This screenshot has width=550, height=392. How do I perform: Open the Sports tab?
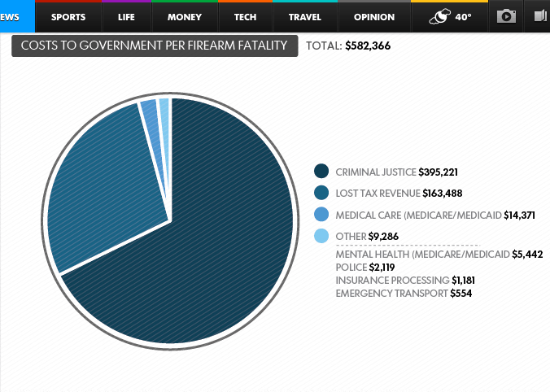click(68, 17)
